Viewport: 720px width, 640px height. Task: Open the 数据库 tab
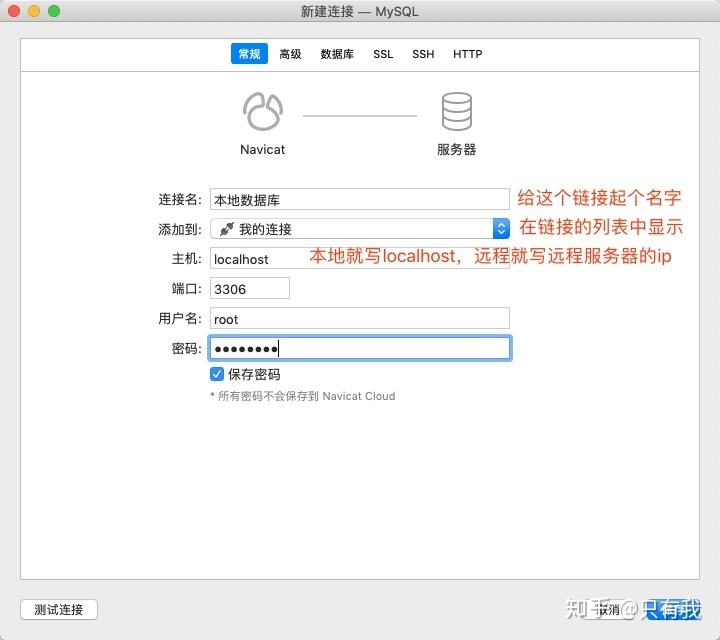click(337, 54)
